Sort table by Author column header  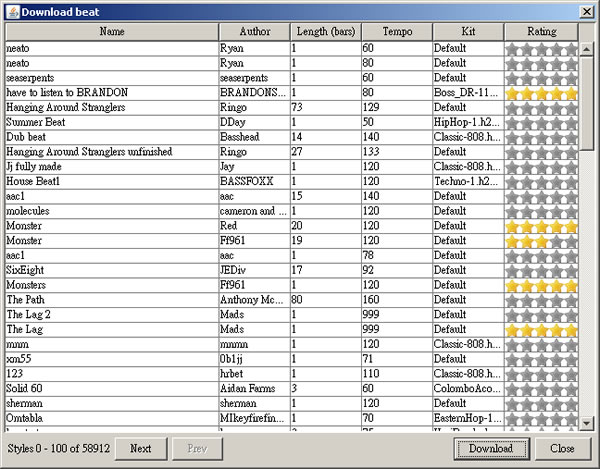[x=255, y=32]
